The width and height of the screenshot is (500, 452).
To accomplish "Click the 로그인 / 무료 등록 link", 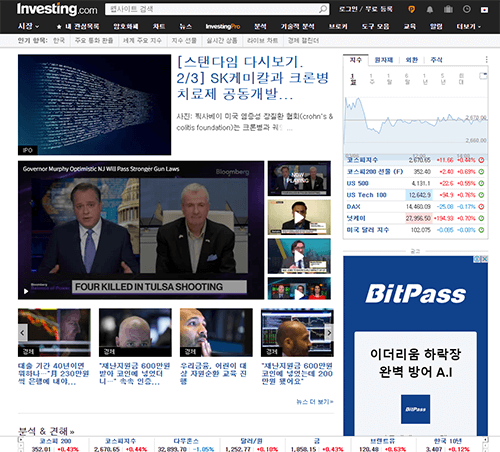I will click(366, 9).
